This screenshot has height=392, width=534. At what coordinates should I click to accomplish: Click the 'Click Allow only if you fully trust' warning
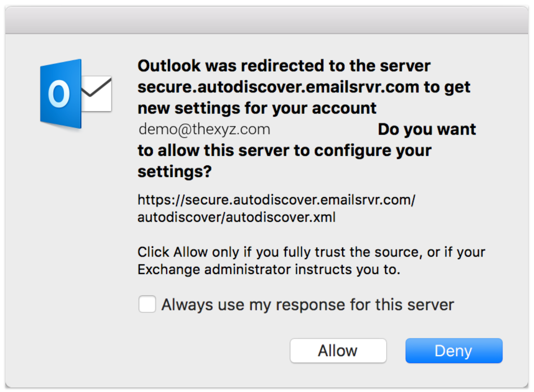311,253
